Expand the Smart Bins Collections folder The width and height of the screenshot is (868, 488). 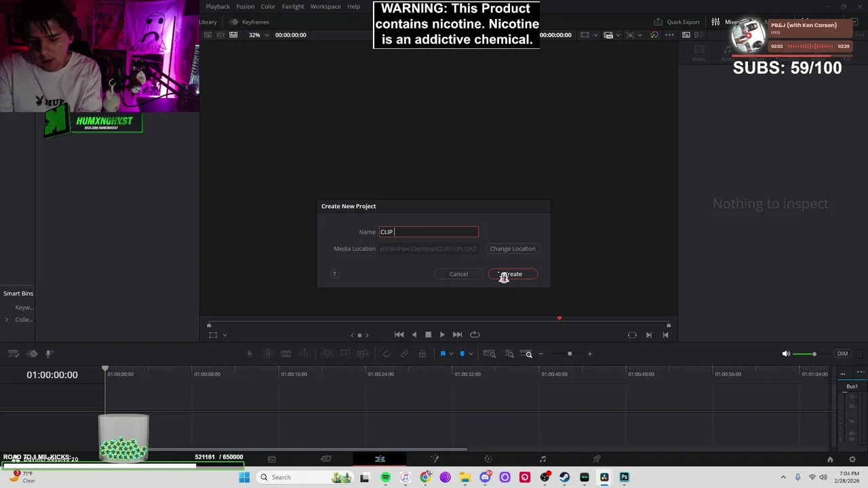click(7, 320)
